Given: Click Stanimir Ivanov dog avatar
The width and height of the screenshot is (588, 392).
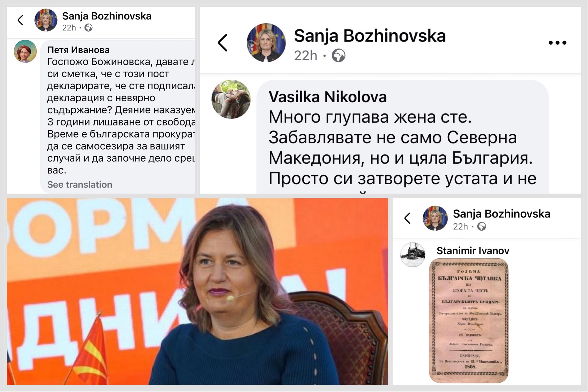Looking at the screenshot, I should click(413, 255).
